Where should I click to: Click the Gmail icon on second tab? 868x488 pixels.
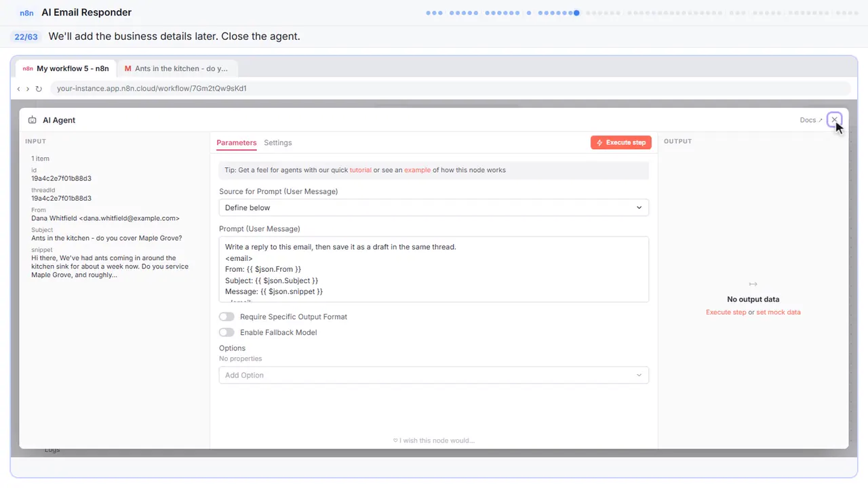127,68
